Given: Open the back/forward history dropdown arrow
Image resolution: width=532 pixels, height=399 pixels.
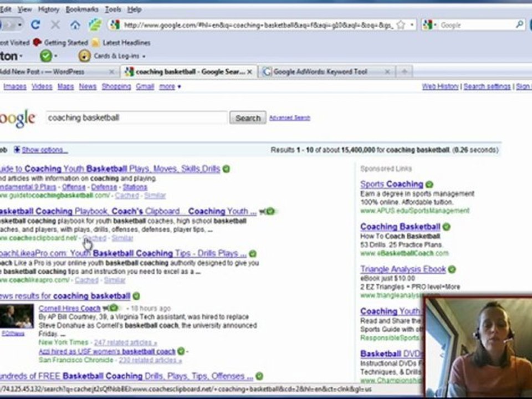Looking at the screenshot, I should click(20, 25).
